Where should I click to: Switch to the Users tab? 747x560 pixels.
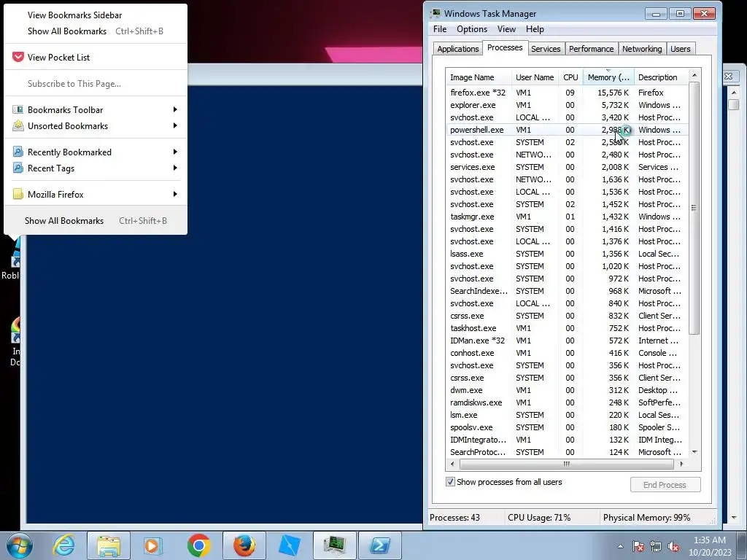[681, 49]
